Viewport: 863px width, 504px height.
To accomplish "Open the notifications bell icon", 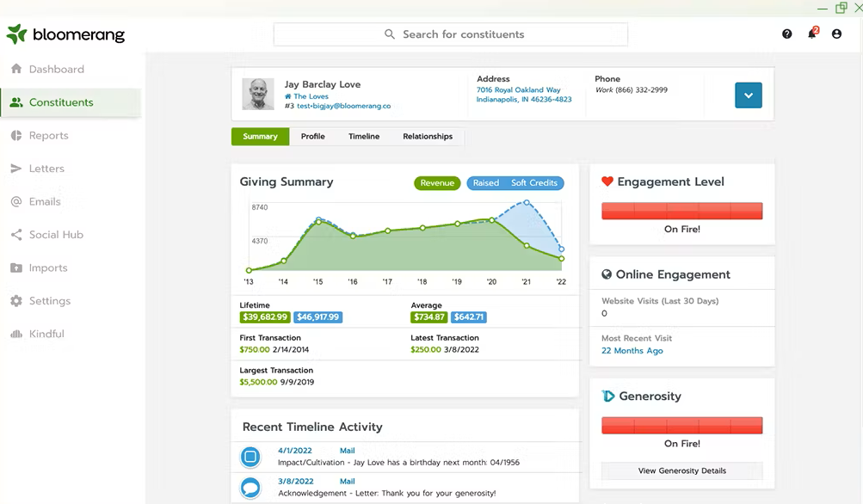I will click(812, 34).
